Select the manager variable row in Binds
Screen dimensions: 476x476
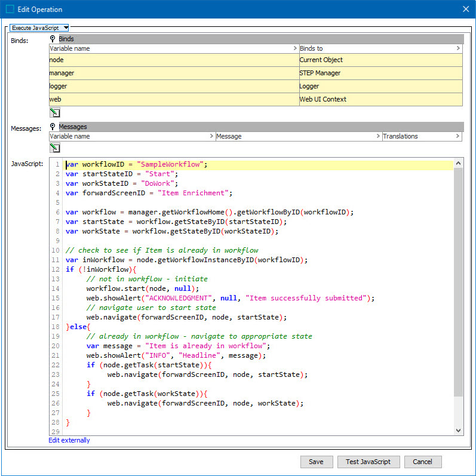coord(173,73)
